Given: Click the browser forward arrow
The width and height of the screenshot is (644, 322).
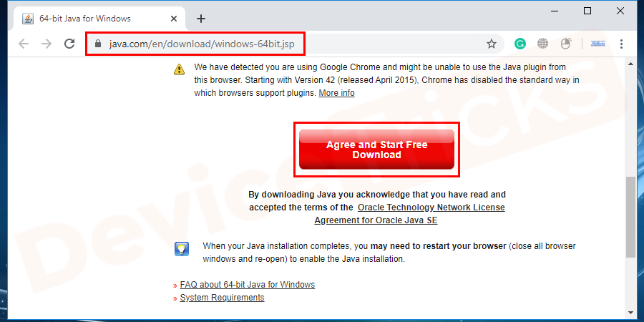Looking at the screenshot, I should [47, 44].
